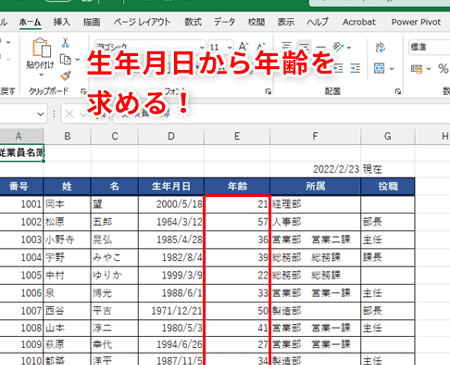Open the データ tab
This screenshot has height=365, width=450.
(x=224, y=22)
